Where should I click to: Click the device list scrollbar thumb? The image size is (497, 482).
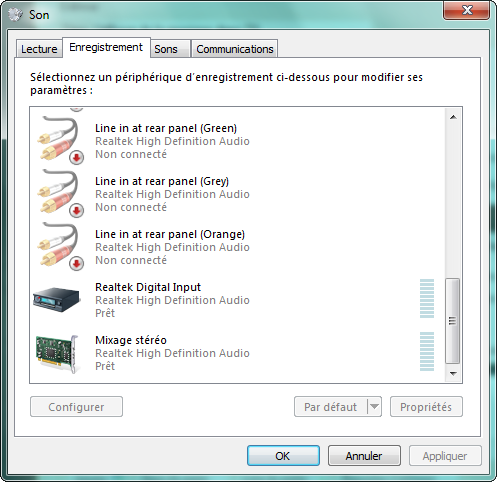(453, 321)
